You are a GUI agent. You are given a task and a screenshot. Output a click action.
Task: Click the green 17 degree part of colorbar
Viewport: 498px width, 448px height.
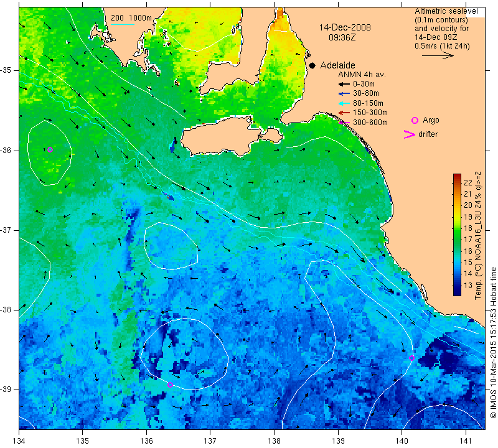457,239
